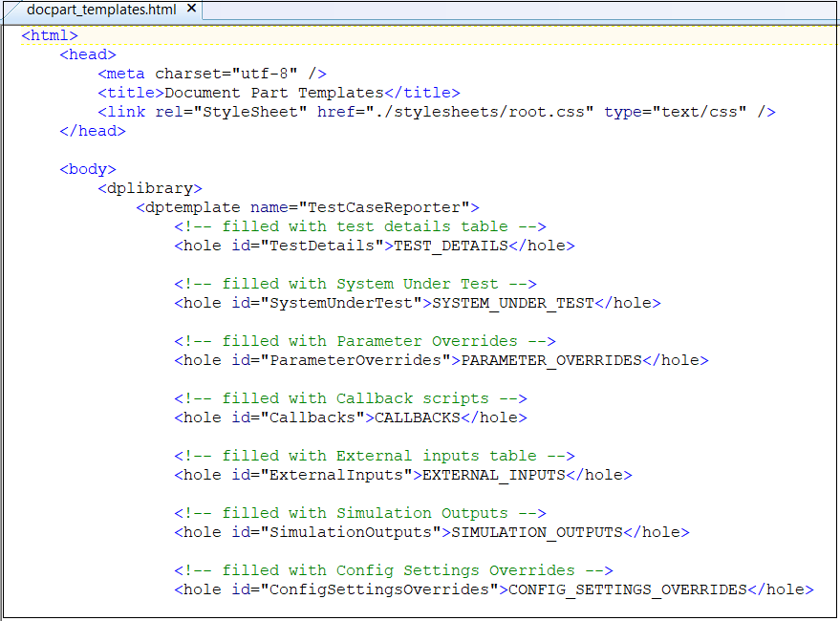The height and width of the screenshot is (621, 840).
Task: Click the hole id="TestDetails" line
Action: coord(375,246)
